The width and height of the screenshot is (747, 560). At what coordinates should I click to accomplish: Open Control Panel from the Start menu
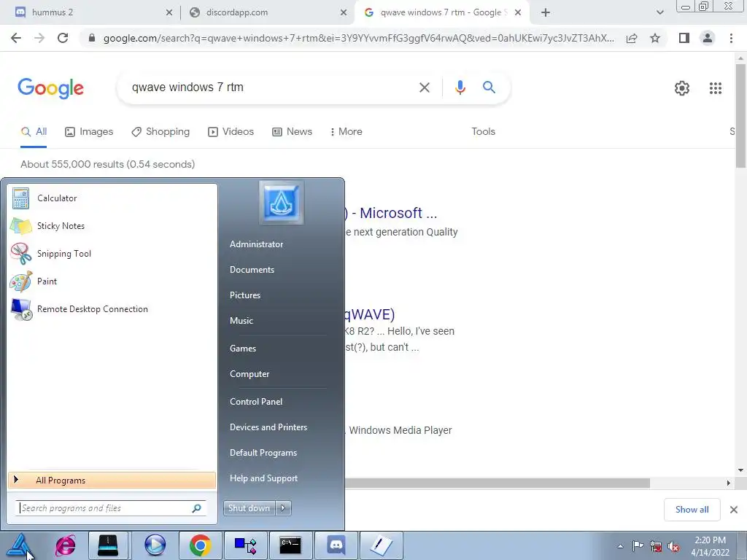[256, 402]
